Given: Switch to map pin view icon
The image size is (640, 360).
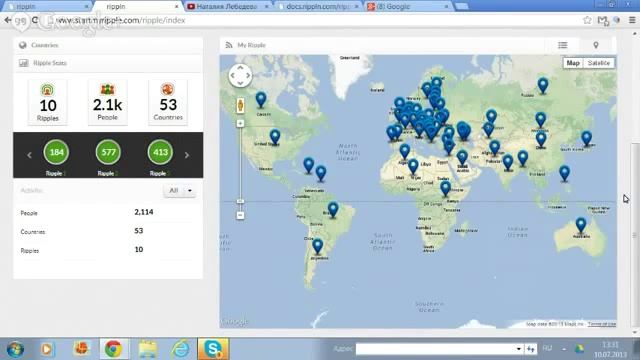Looking at the screenshot, I should pyautogui.click(x=596, y=45).
